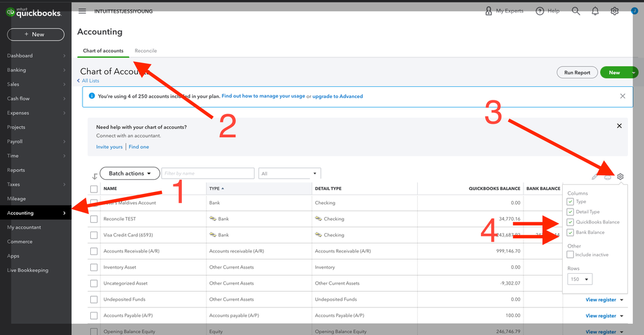Open the Rows 150 dropdown
Image resolution: width=644 pixels, height=335 pixels.
coord(580,279)
